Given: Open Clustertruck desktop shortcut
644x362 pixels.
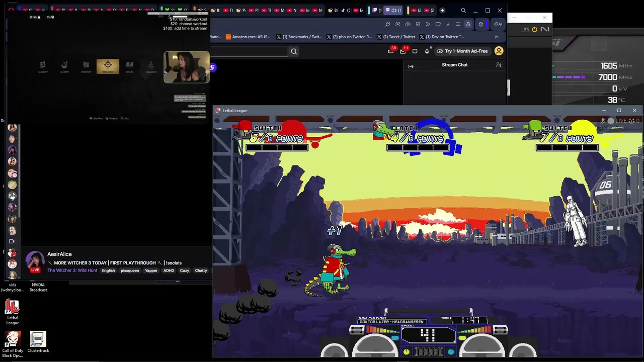Looking at the screenshot, I should tap(38, 342).
